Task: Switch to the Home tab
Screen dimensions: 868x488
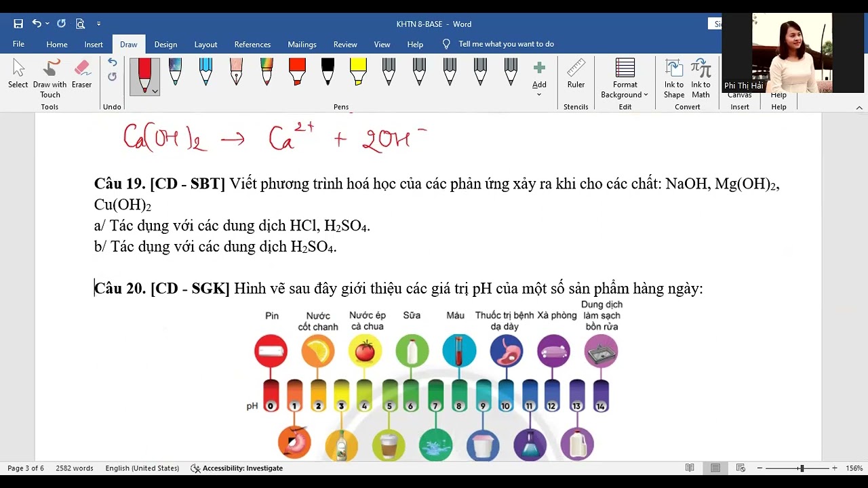Action: (x=57, y=44)
